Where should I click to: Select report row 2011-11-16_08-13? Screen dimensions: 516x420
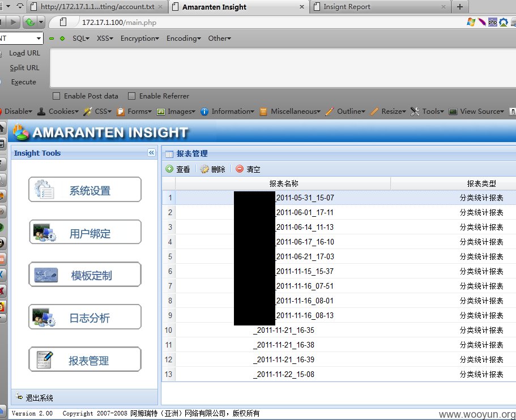339,315
